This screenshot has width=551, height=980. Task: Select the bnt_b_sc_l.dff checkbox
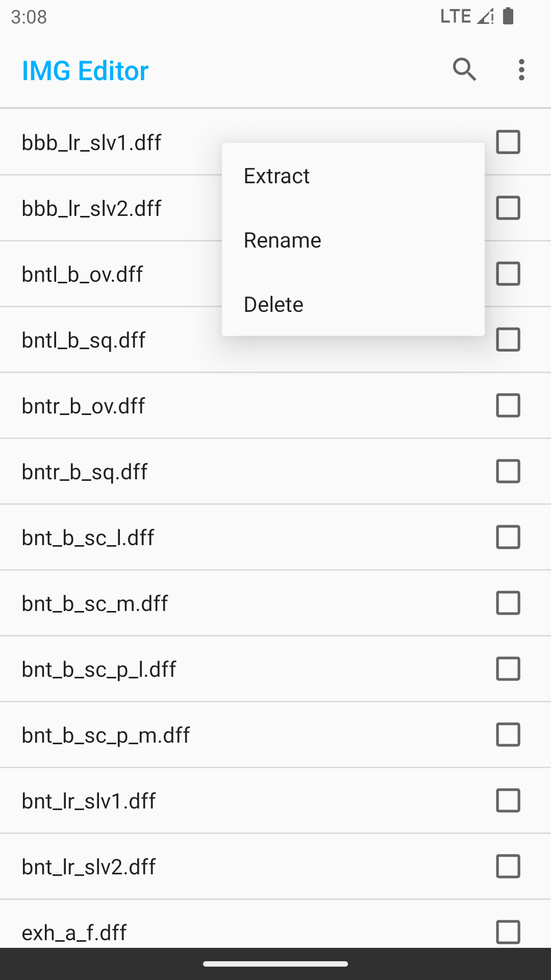508,537
